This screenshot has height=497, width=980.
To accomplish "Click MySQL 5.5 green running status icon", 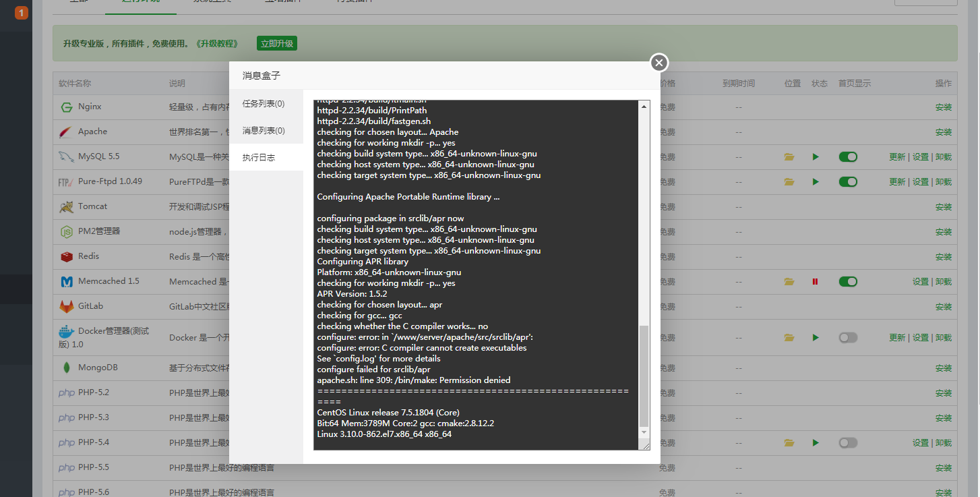I will pos(816,157).
